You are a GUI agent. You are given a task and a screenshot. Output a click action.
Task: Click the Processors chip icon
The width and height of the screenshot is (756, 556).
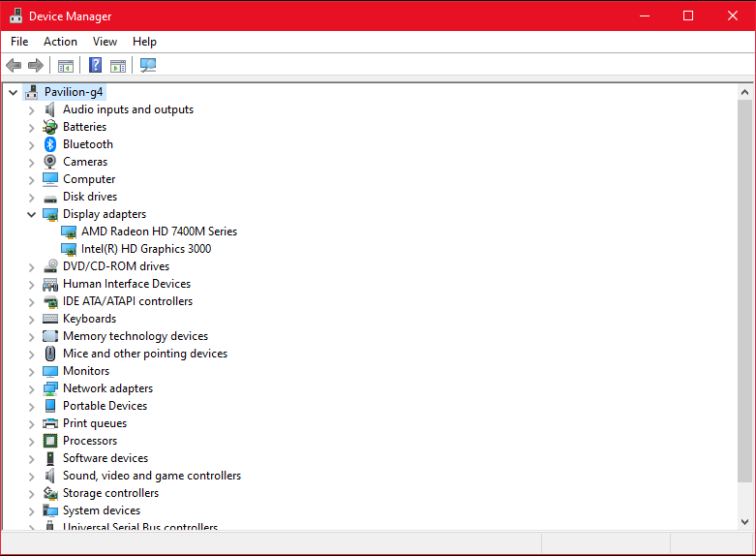[x=50, y=441]
